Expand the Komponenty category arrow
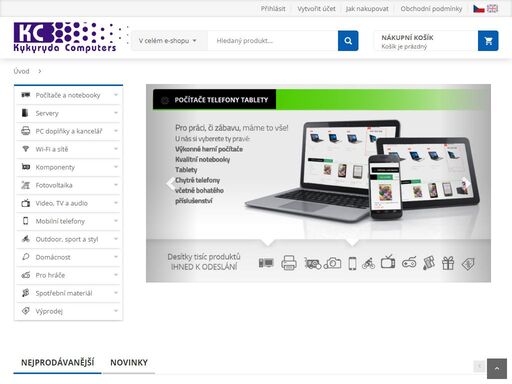 pyautogui.click(x=116, y=167)
